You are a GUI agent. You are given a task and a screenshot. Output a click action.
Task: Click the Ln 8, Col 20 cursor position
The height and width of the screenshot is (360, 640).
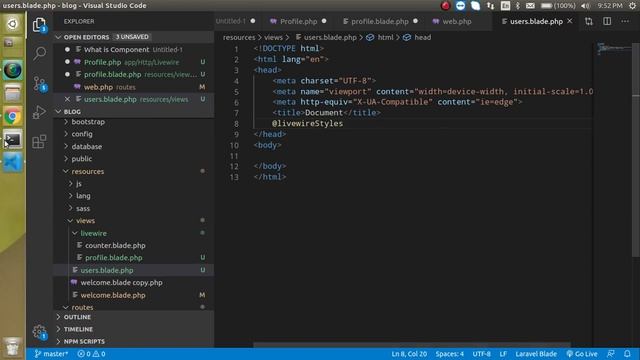pyautogui.click(x=409, y=354)
